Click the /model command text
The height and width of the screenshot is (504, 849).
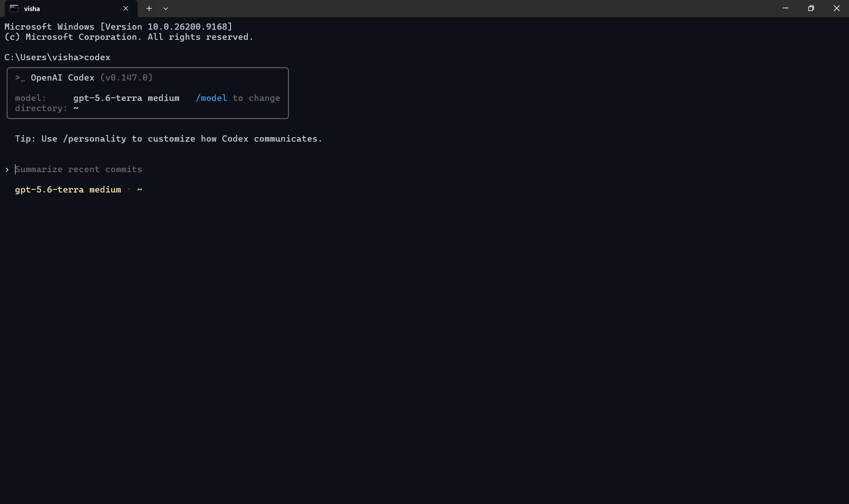pos(211,98)
